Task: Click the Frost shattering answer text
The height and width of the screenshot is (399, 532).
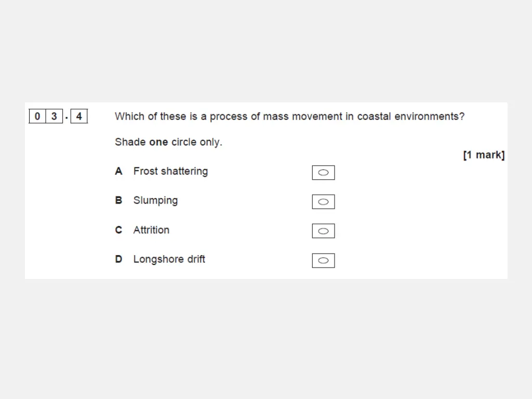Action: (170, 171)
